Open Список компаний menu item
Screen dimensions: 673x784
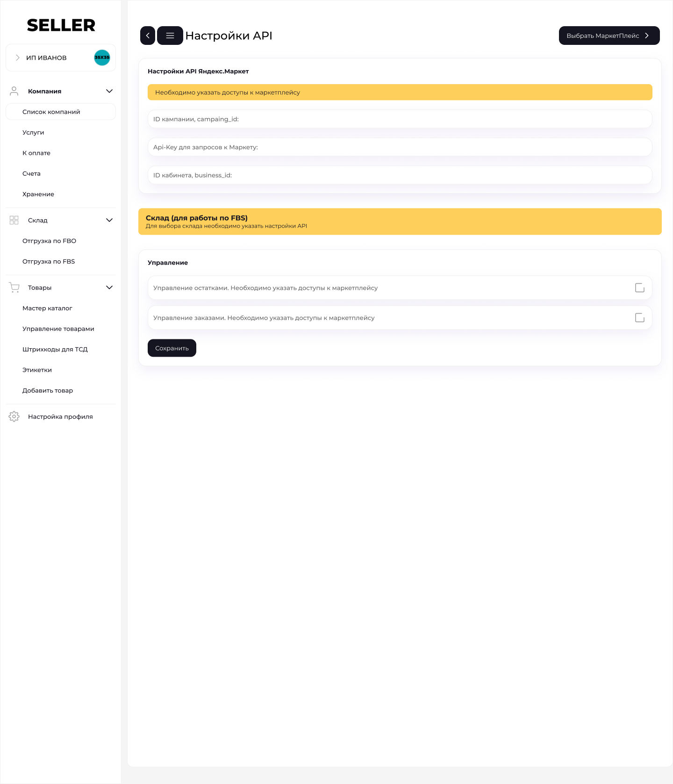pyautogui.click(x=61, y=112)
